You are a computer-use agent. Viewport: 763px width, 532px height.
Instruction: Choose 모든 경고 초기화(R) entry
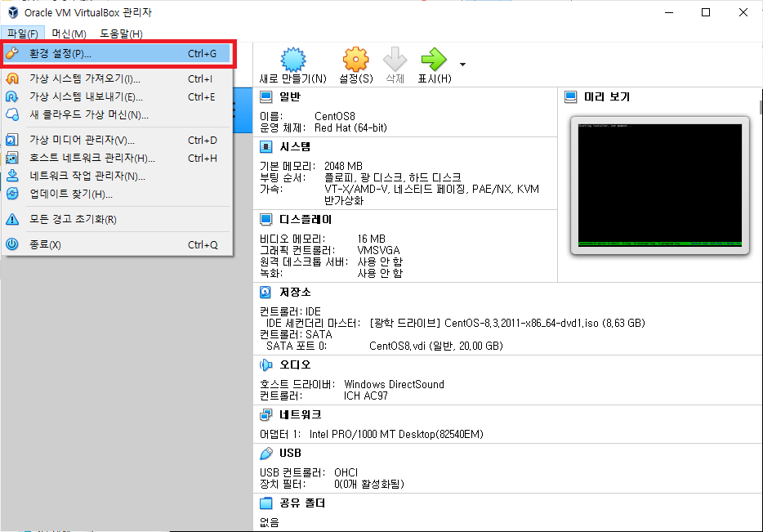click(x=117, y=219)
